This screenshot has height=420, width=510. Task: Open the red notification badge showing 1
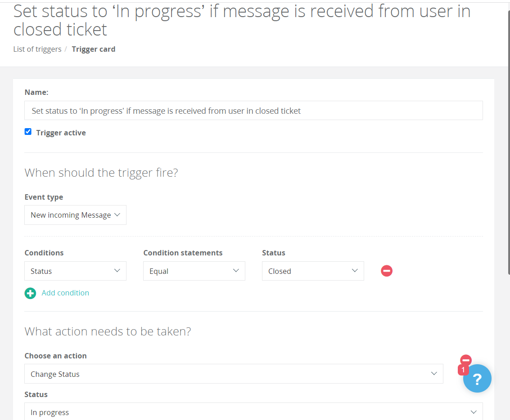click(463, 370)
